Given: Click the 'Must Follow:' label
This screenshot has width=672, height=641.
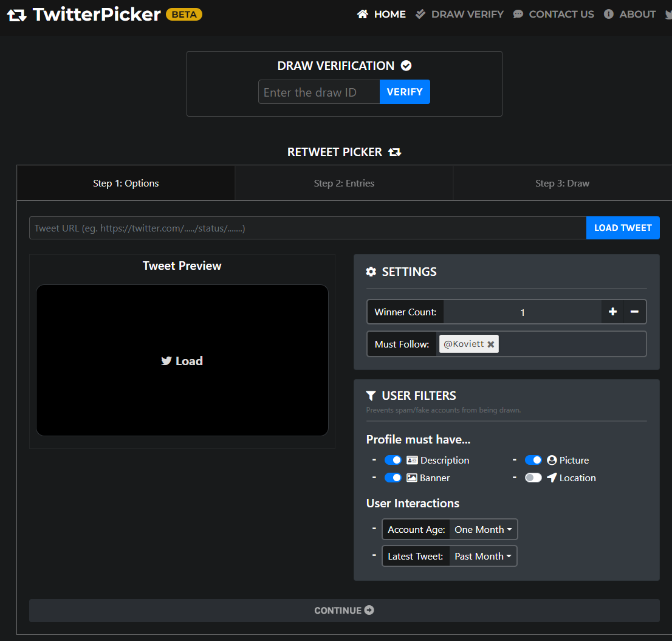Looking at the screenshot, I should click(x=402, y=344).
